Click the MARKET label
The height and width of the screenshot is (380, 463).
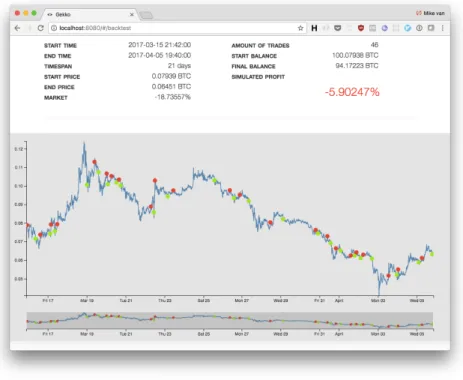[56, 98]
